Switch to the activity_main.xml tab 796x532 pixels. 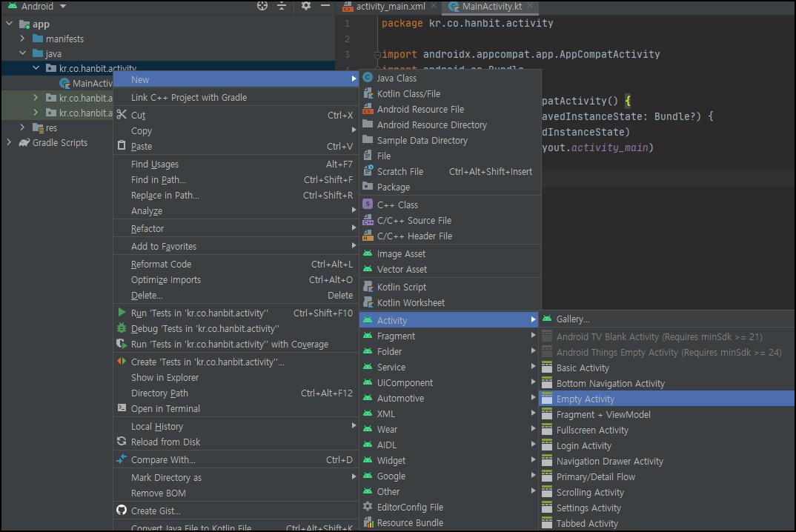click(x=391, y=6)
